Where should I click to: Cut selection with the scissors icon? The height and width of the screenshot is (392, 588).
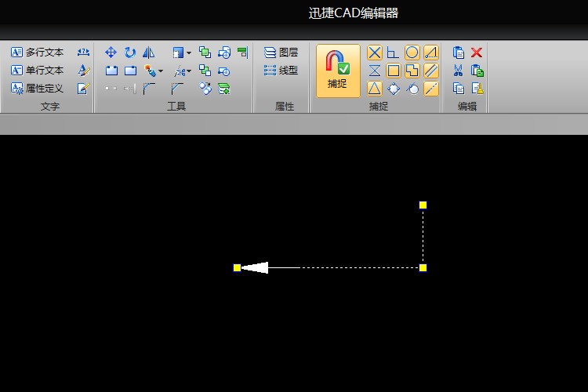pos(458,70)
